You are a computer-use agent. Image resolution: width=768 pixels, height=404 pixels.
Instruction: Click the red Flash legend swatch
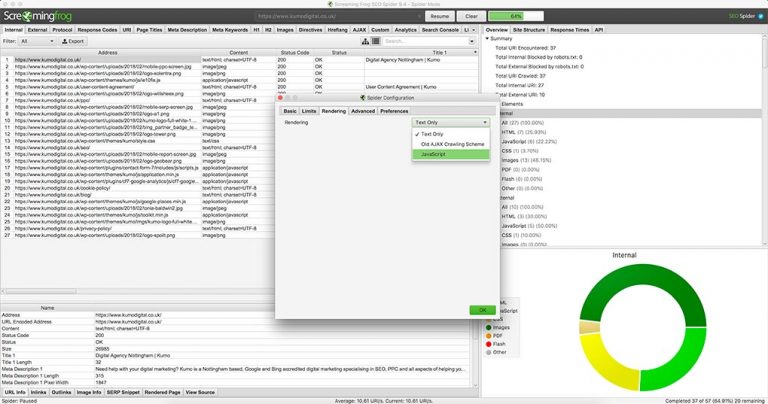click(488, 344)
